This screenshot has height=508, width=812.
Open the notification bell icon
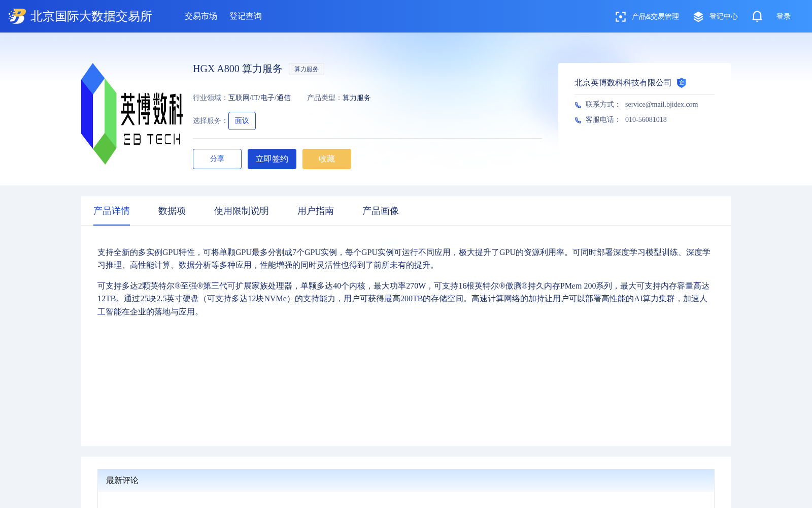point(757,16)
